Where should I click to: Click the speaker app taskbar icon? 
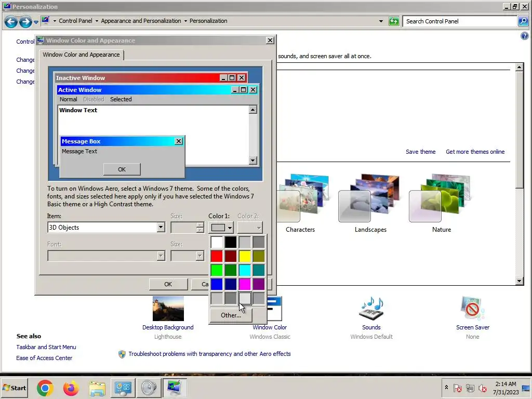pos(149,388)
